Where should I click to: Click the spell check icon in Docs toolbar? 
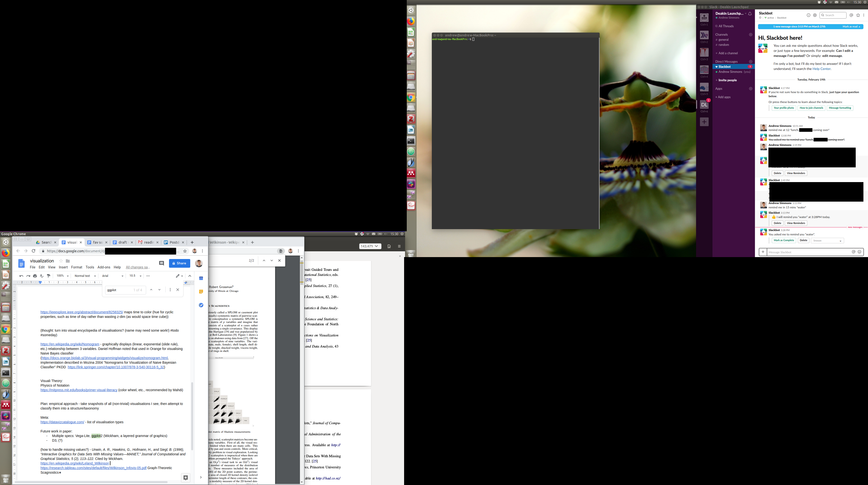click(x=42, y=276)
